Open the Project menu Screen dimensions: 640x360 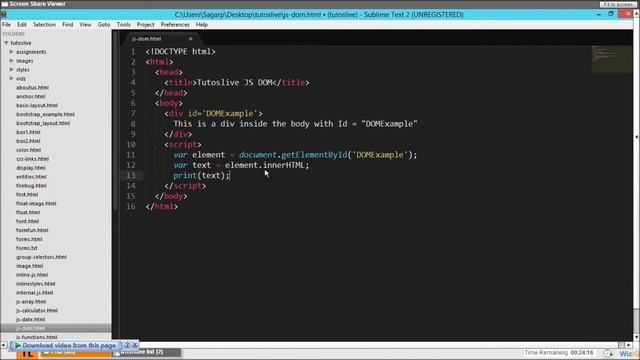[x=145, y=24]
